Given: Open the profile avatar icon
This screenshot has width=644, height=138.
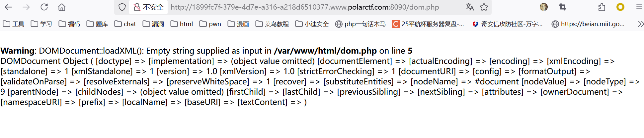Looking at the screenshot, I should pos(544,7).
